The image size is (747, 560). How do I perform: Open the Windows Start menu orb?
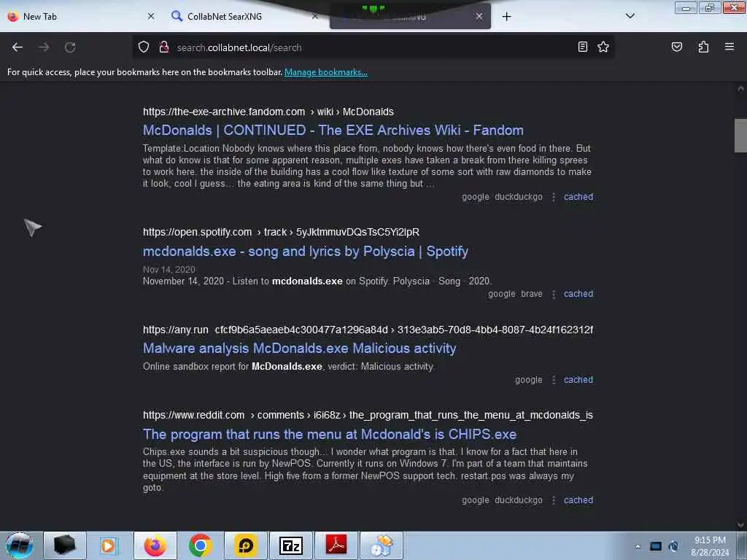click(20, 545)
